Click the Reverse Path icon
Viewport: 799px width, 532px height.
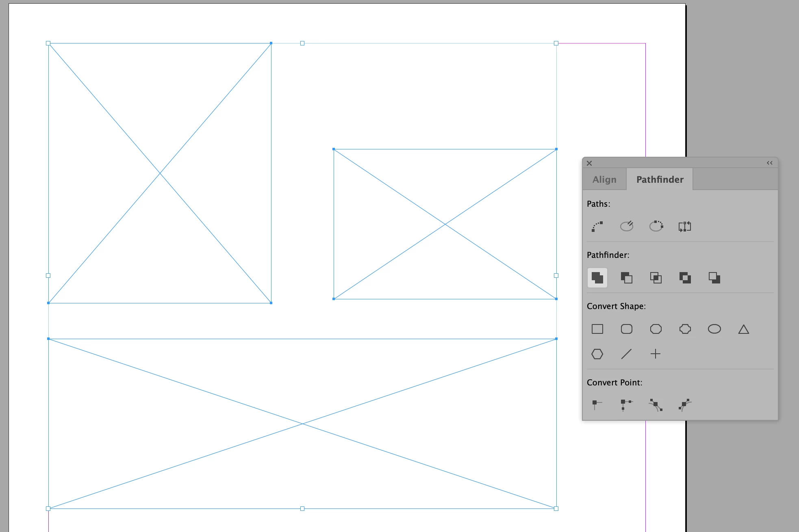(x=685, y=226)
